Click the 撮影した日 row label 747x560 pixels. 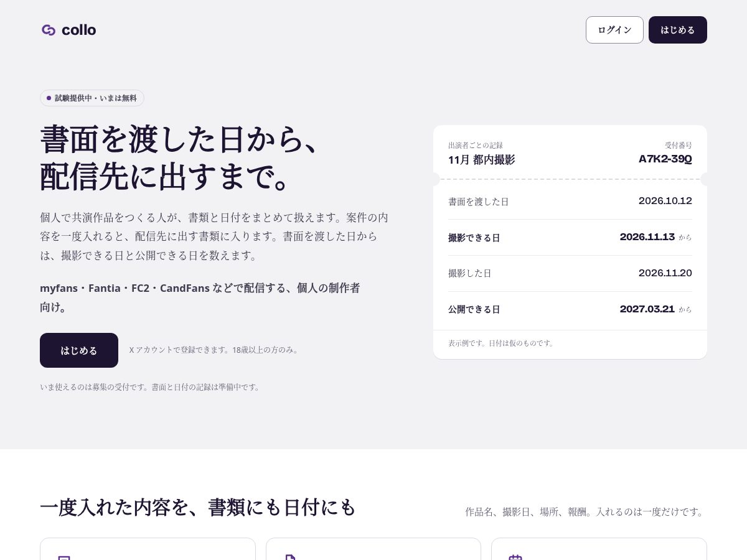[x=470, y=273]
